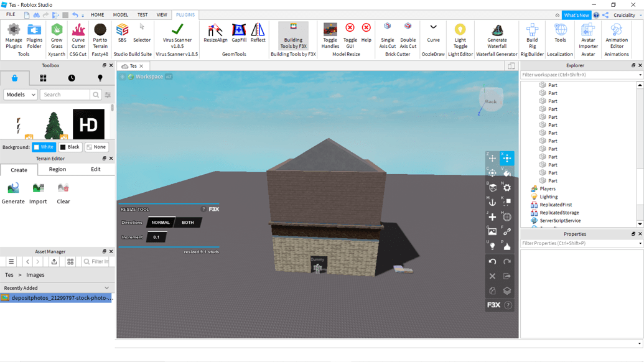
Task: Switch to the VIEW ribbon tab
Action: (162, 15)
